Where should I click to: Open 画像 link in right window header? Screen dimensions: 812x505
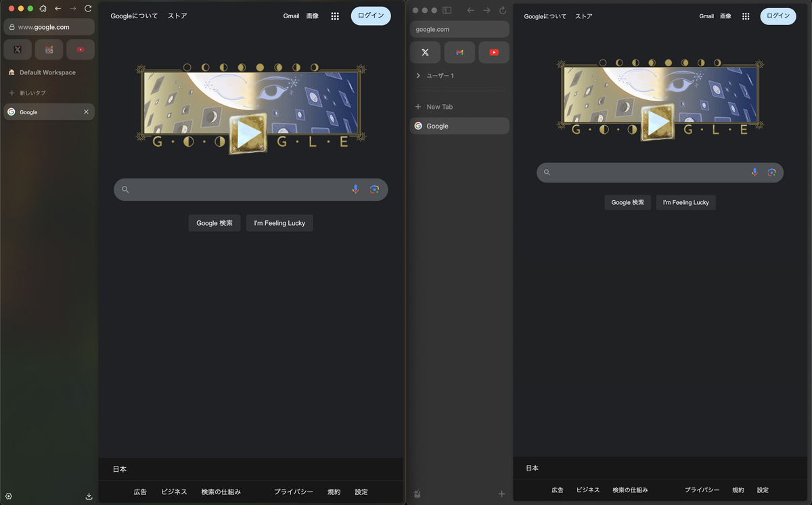pyautogui.click(x=726, y=16)
